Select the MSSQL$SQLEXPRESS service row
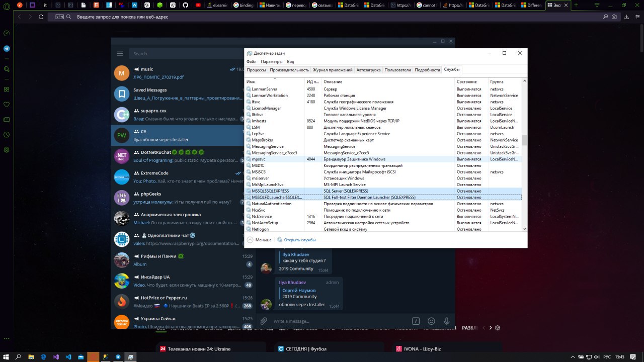This screenshot has height=362, width=644. pos(383,191)
